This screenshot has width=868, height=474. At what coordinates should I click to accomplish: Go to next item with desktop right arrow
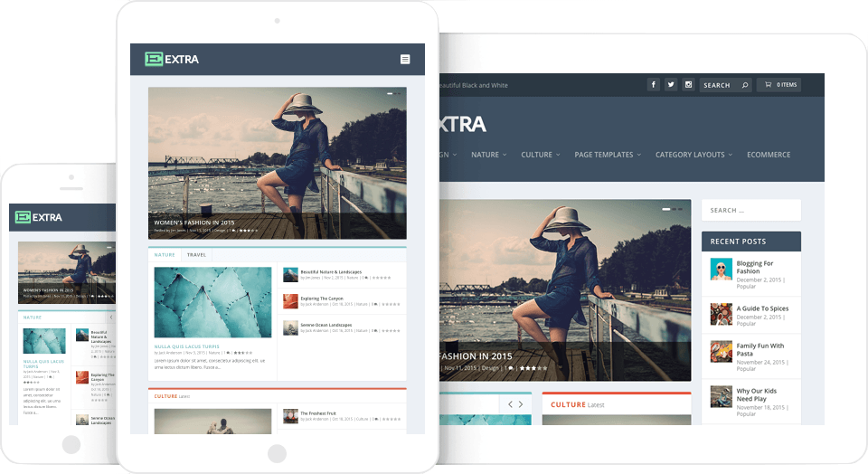(x=521, y=404)
